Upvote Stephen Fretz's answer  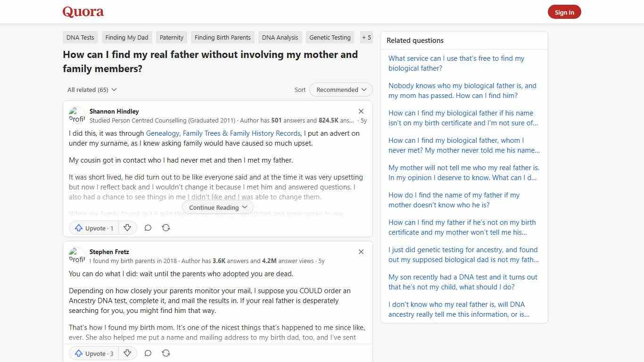(93, 353)
